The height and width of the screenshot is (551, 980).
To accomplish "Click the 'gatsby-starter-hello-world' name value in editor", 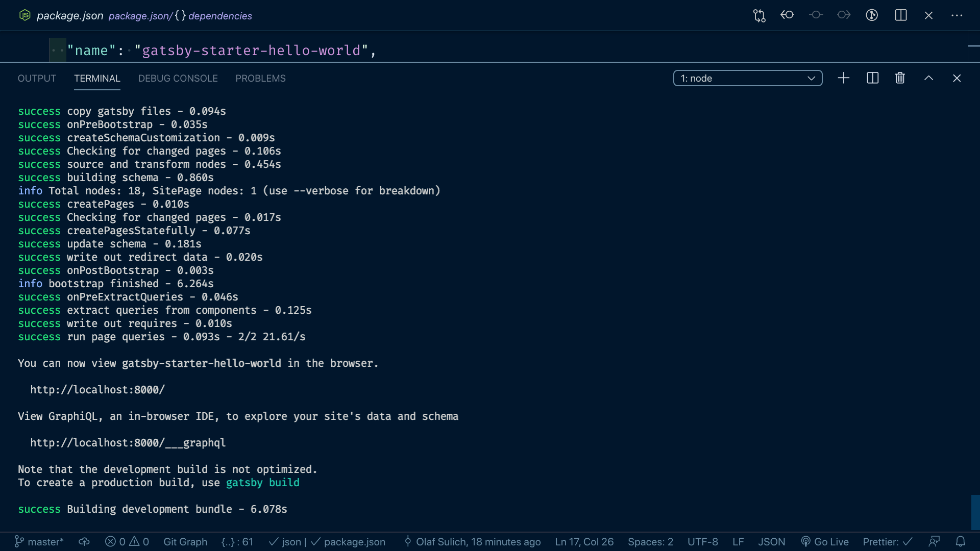I will coord(251,51).
